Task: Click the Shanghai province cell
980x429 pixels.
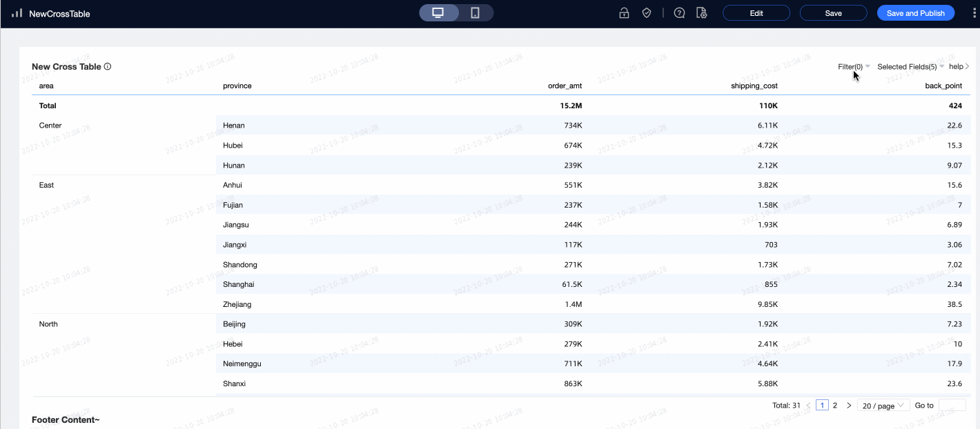Action: [x=239, y=284]
